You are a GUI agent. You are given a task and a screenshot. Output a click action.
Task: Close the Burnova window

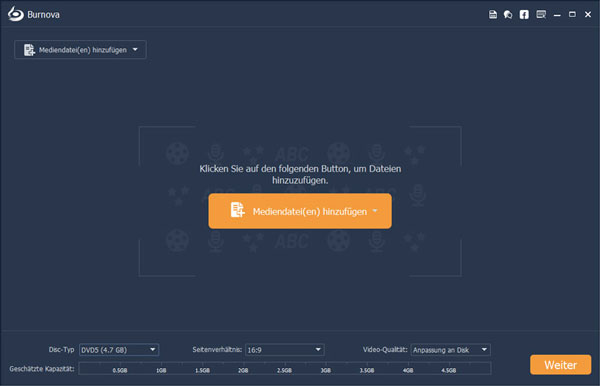(x=588, y=15)
